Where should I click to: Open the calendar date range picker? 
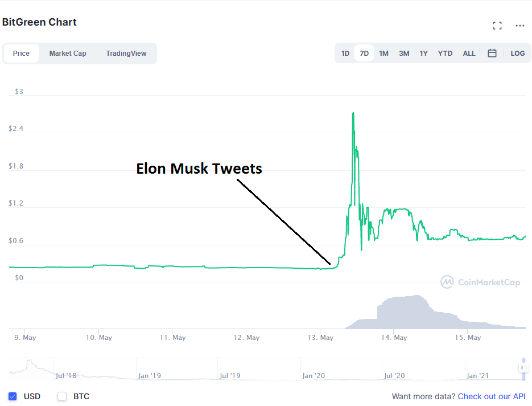492,54
